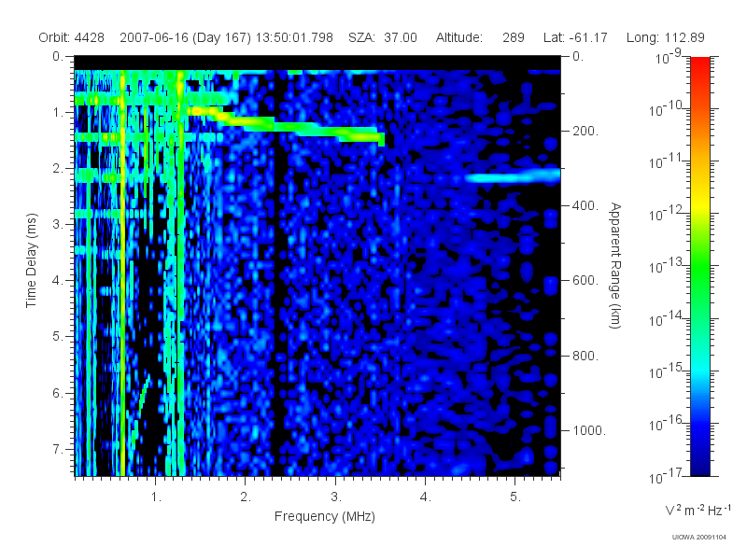This screenshot has width=747, height=560.
Task: Click the "Apparent Range (km)" axis title
Action: coord(615,265)
